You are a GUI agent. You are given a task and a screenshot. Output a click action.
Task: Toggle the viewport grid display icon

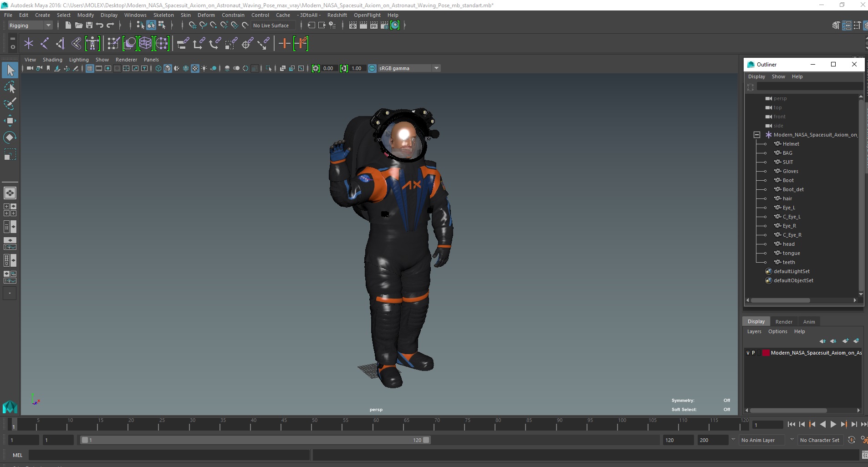point(90,68)
